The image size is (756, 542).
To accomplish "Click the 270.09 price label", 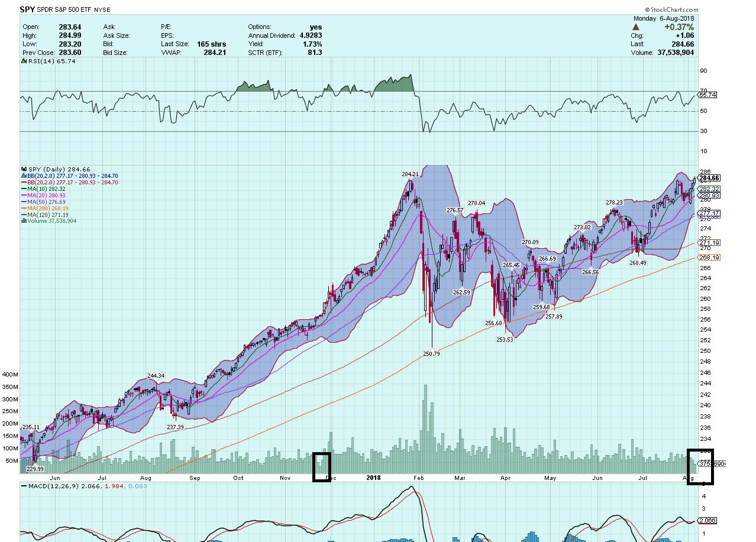I will (530, 242).
